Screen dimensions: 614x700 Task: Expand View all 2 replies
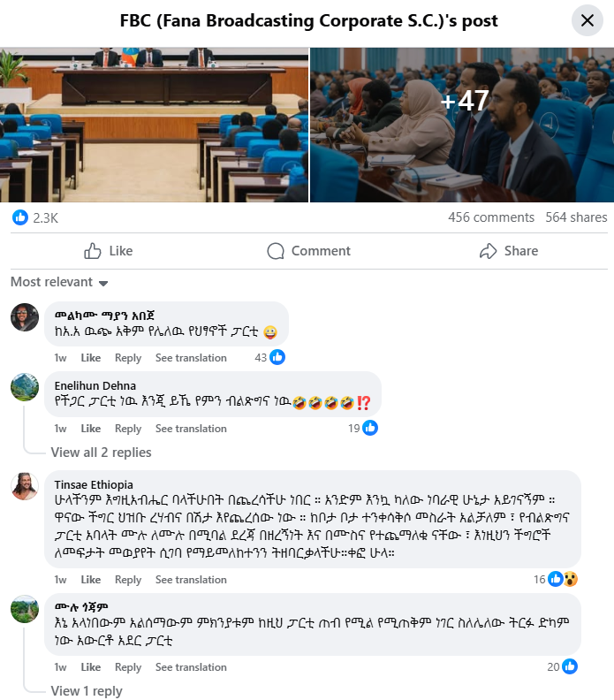coord(101,453)
